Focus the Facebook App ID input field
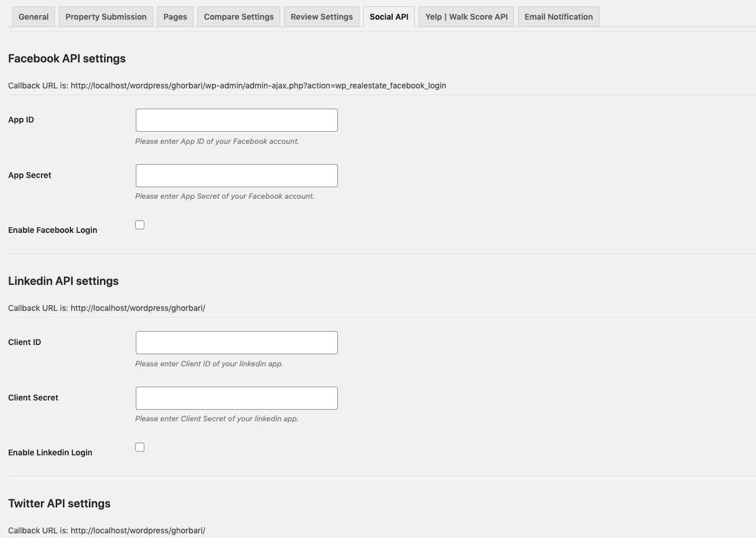 [236, 120]
